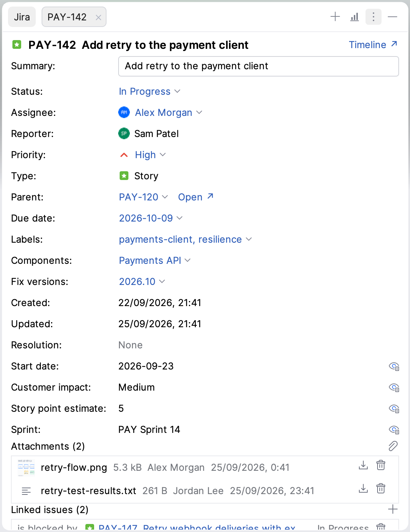This screenshot has height=532, width=410.
Task: Click the Linked issues (2) heading
Action: pos(50,510)
